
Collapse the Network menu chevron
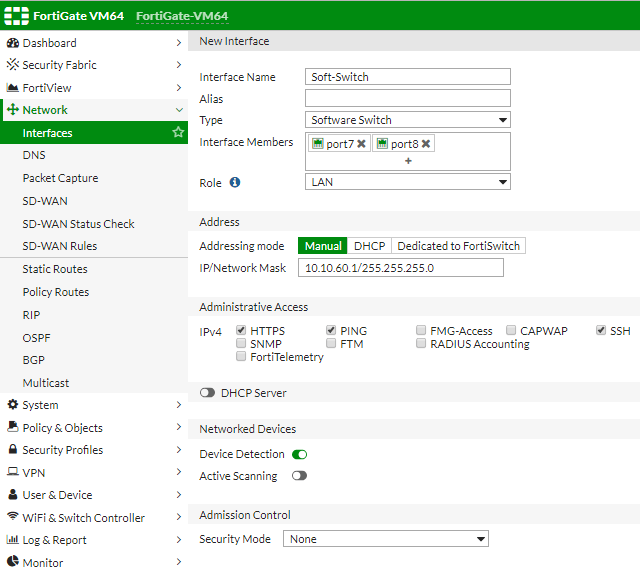click(x=179, y=110)
